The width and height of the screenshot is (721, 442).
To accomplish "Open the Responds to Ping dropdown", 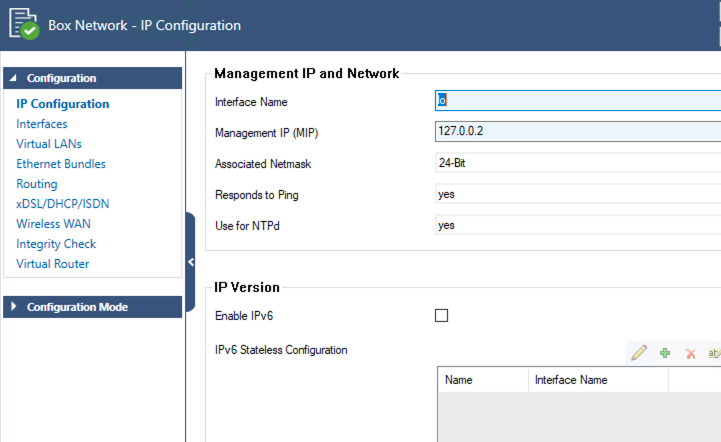I will pyautogui.click(x=577, y=194).
